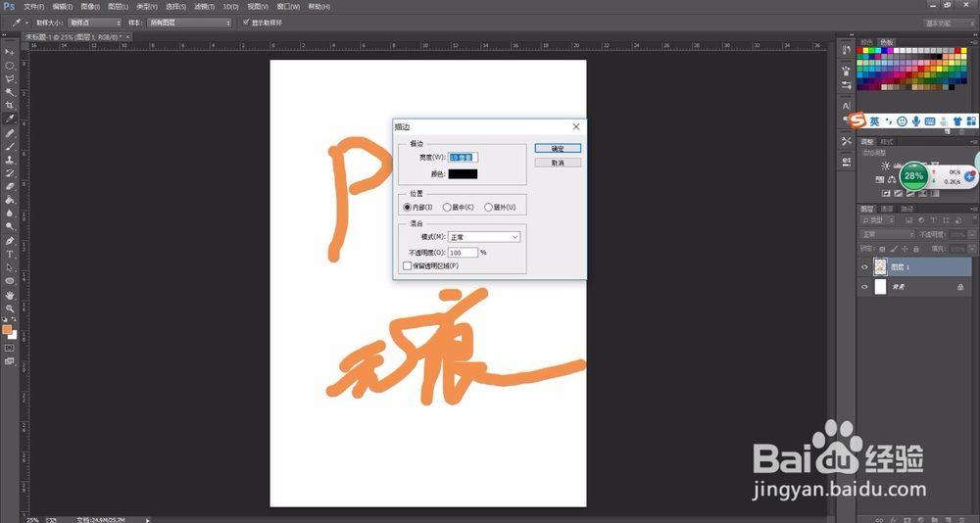The image size is (980, 523).
Task: Open blend 模式 dropdown in dialog
Action: click(x=484, y=237)
